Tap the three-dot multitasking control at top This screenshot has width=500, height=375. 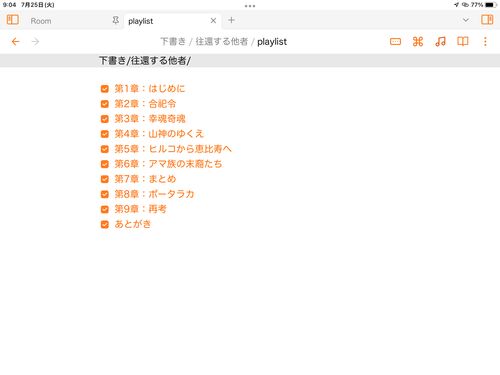[x=250, y=6]
